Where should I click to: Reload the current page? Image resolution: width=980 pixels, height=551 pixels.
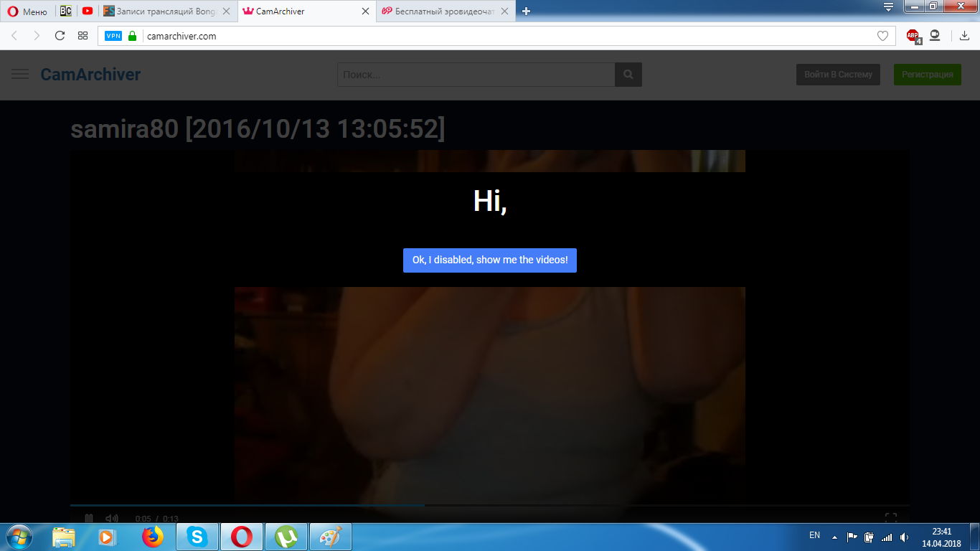coord(60,36)
